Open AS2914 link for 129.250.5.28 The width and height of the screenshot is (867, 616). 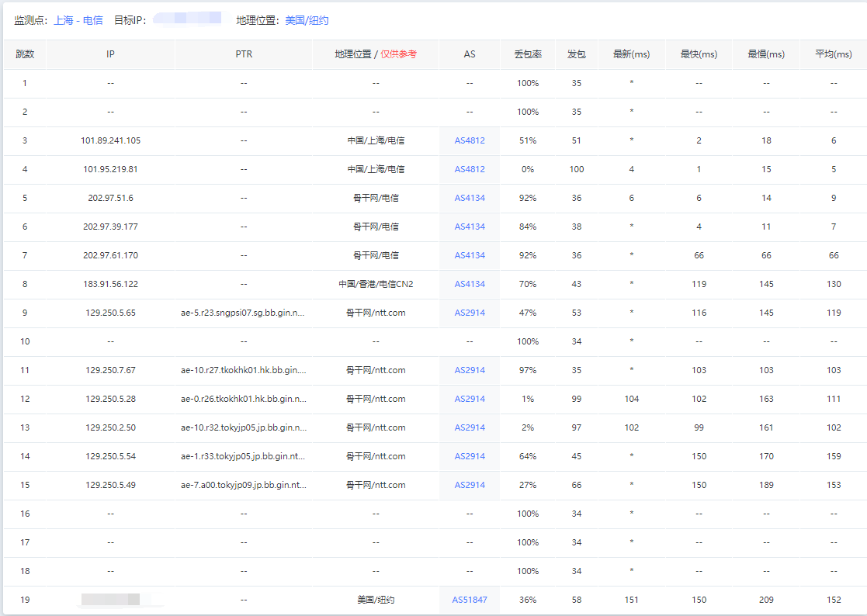470,399
